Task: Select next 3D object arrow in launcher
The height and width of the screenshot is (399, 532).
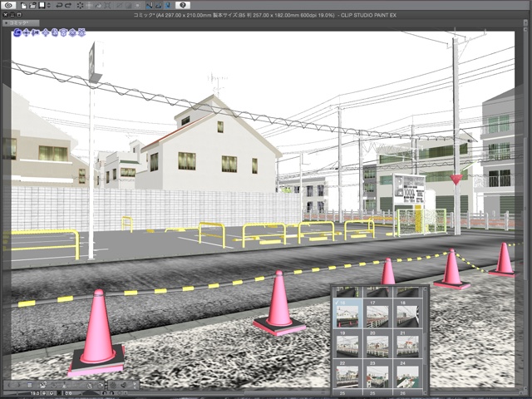Action: tap(19, 385)
